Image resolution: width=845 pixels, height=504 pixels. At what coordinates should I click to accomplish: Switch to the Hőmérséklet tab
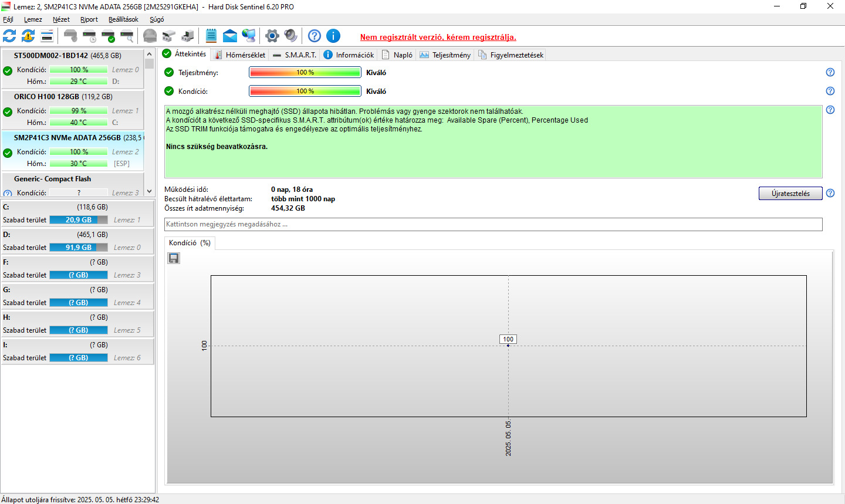point(239,55)
